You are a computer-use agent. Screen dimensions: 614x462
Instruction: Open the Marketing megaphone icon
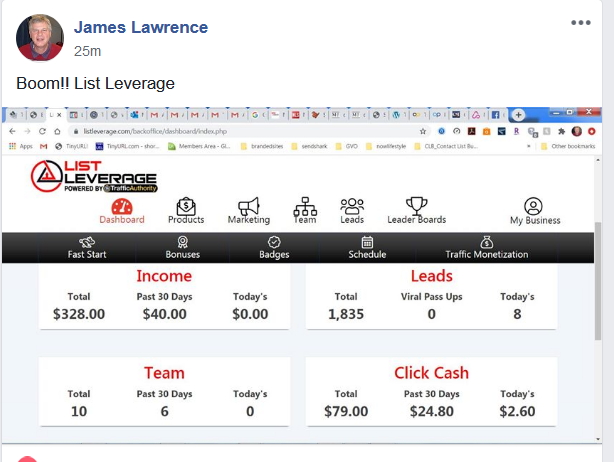tap(249, 206)
